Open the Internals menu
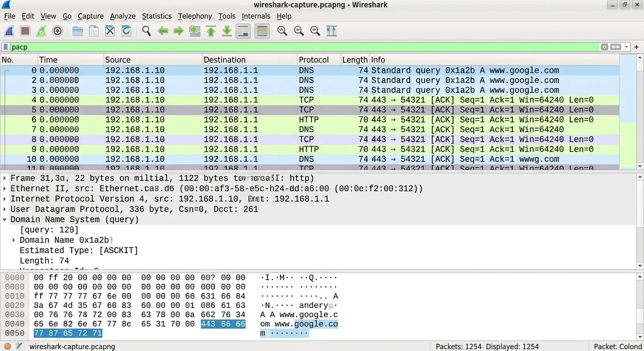644x351 pixels. click(256, 16)
